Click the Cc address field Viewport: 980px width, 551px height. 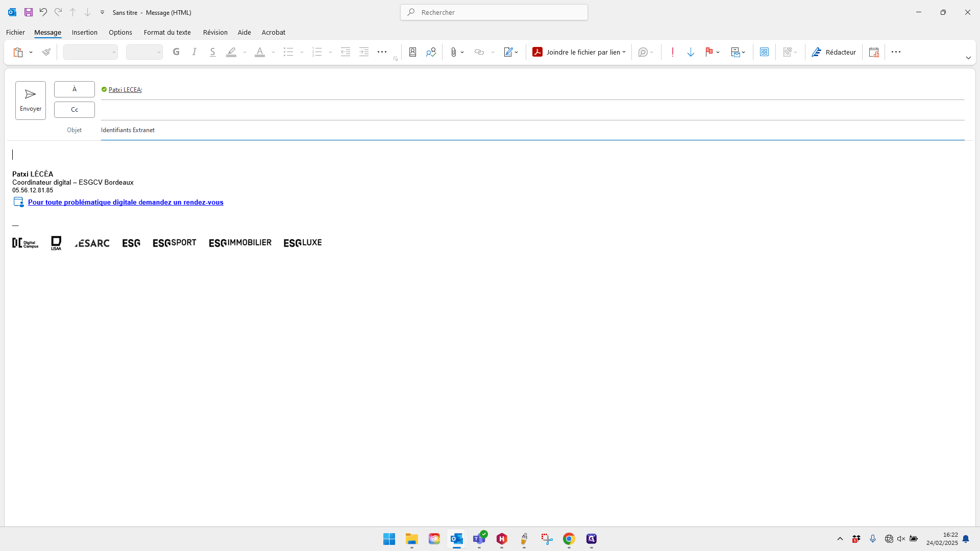[532, 110]
